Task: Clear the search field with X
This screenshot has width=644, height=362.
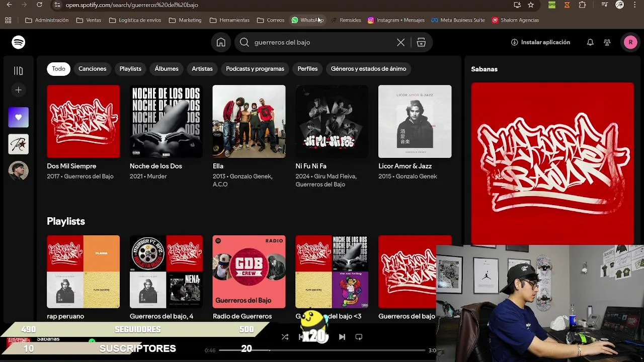Action: tap(400, 42)
